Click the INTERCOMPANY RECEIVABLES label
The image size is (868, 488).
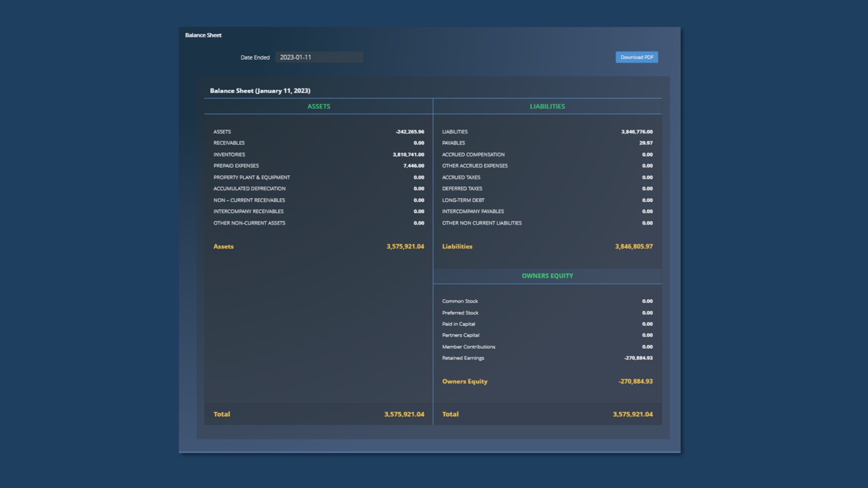pyautogui.click(x=248, y=211)
